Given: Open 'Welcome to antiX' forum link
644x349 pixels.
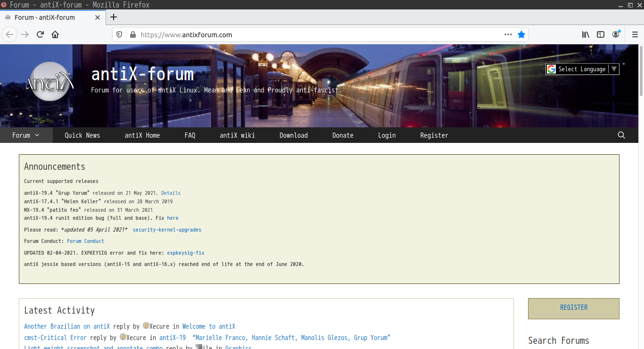Looking at the screenshot, I should click(x=209, y=326).
